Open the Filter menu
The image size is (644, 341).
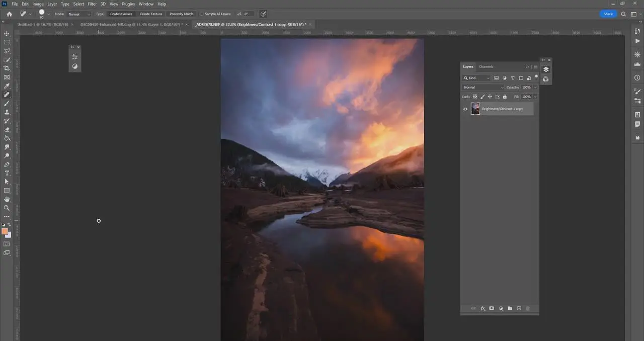click(92, 4)
